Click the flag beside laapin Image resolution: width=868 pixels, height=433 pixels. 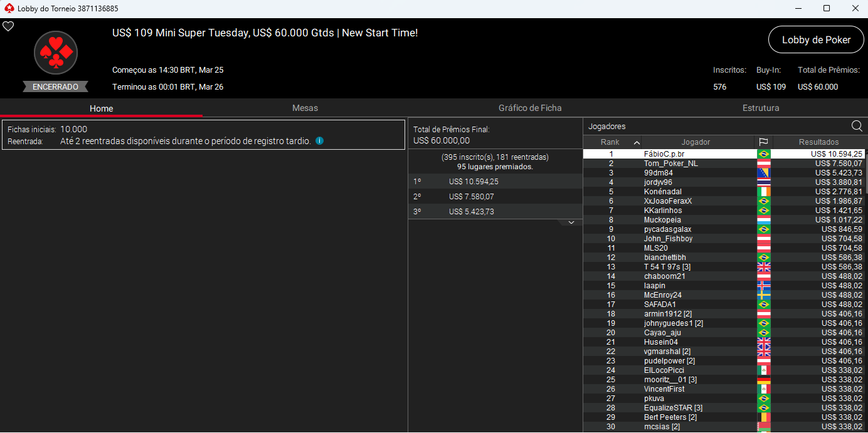[x=764, y=286]
